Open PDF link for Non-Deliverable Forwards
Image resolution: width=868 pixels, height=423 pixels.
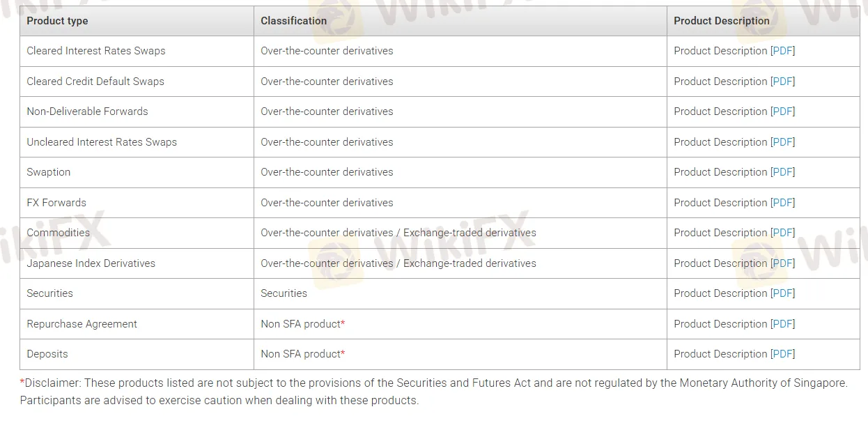pos(782,111)
